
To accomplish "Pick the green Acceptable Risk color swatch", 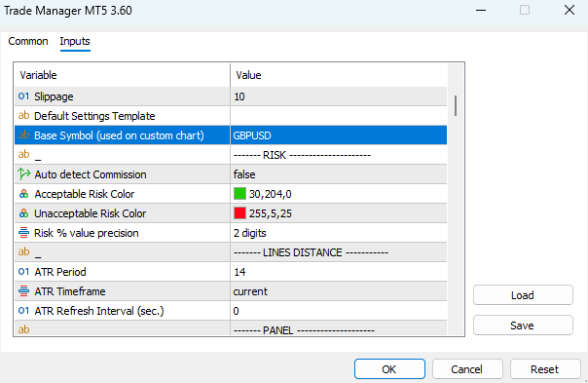I will pos(240,194).
